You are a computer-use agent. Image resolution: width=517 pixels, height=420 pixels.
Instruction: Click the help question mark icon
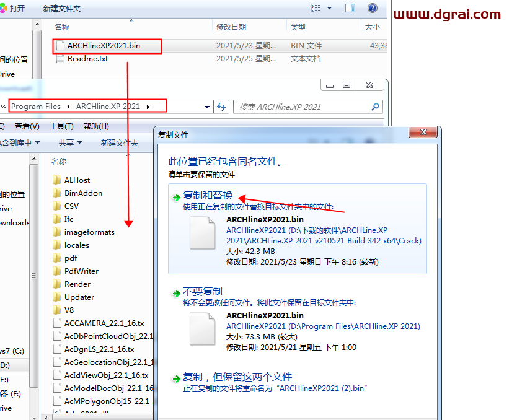pos(373,8)
